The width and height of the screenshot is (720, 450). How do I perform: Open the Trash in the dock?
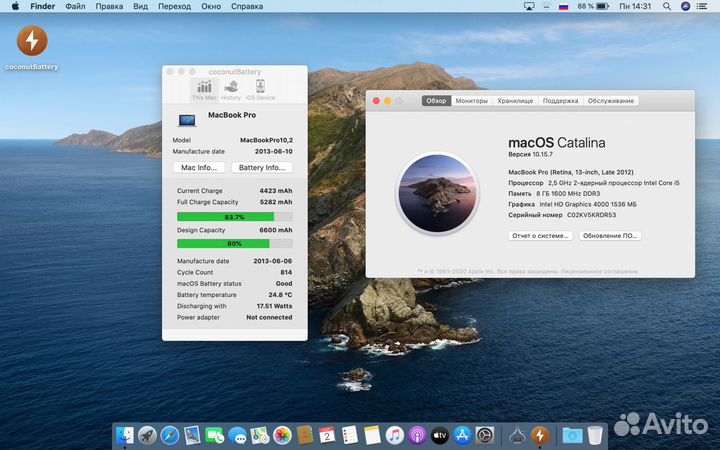click(595, 435)
